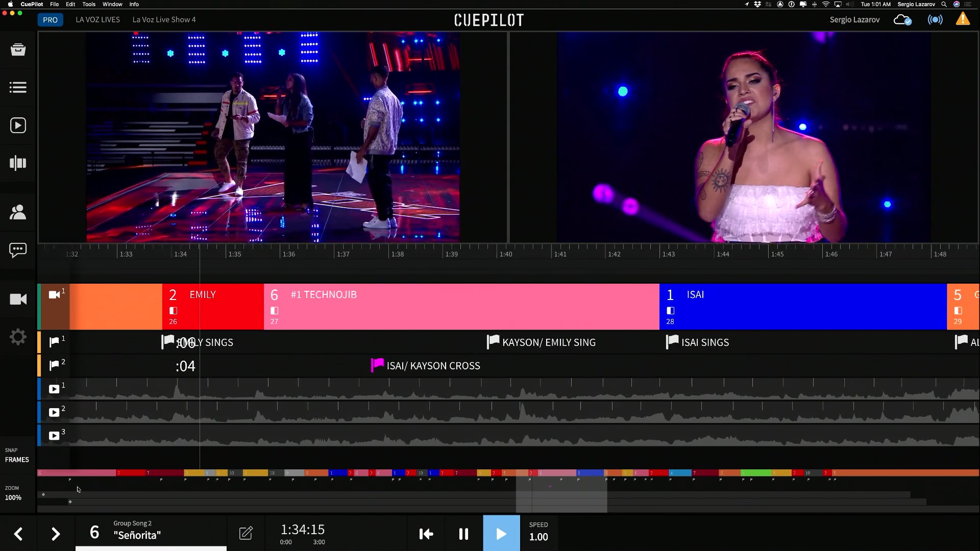Open the audio waveform sidebar icon
Image resolution: width=980 pixels, height=551 pixels.
coord(18,163)
